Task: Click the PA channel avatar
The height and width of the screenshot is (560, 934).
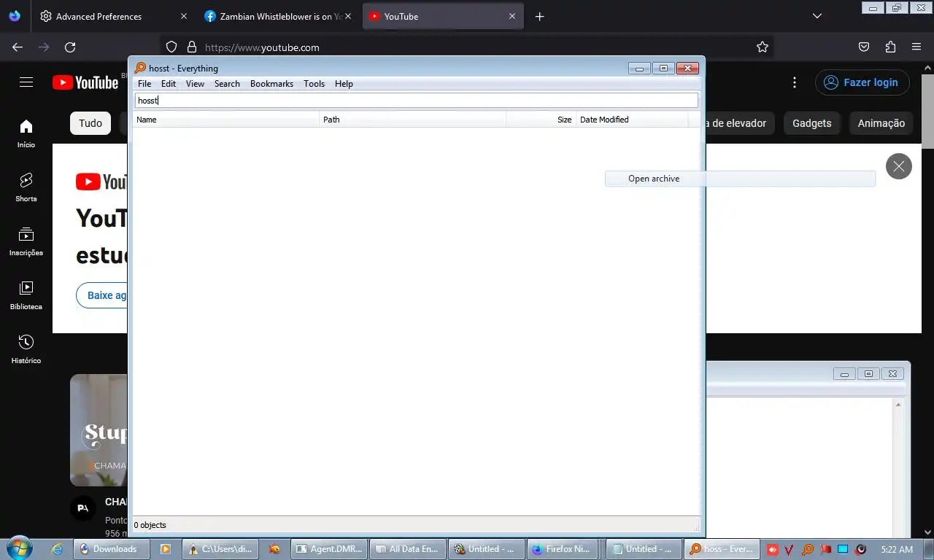Action: click(x=83, y=507)
